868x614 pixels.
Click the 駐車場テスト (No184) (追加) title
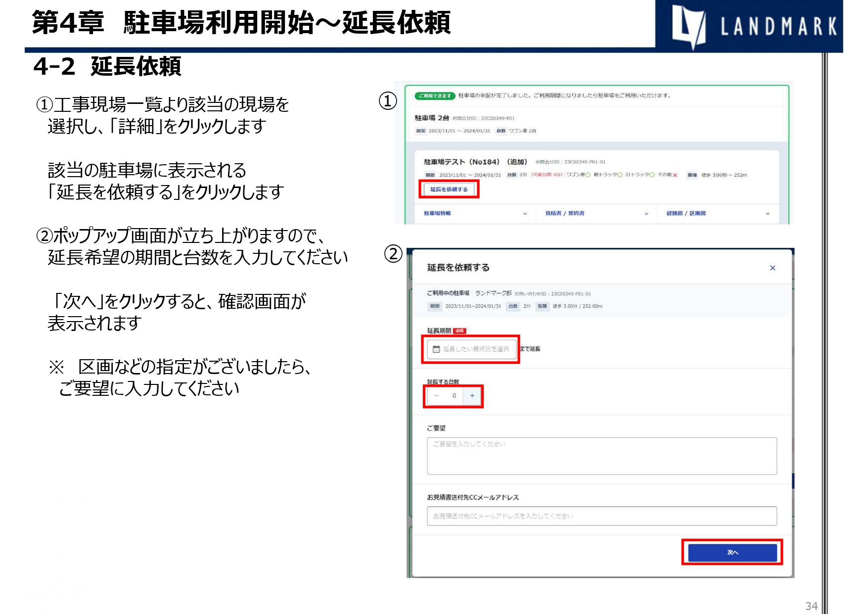(x=476, y=162)
